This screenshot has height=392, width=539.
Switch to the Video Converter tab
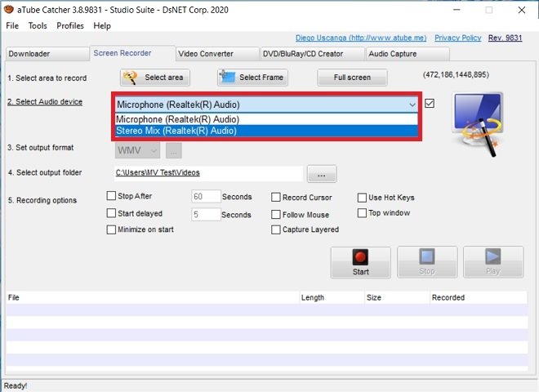pos(217,54)
